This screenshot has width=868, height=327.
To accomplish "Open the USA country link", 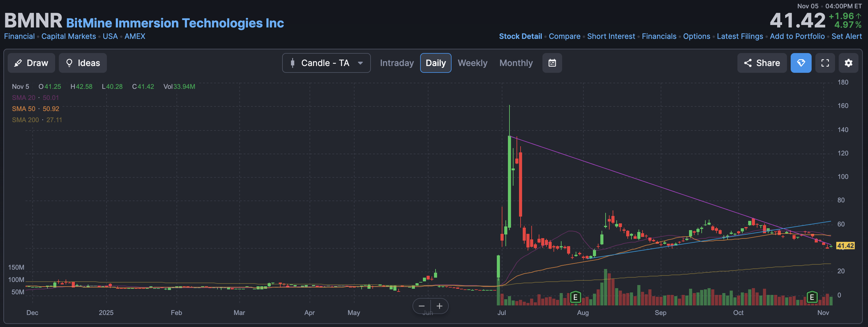I will 110,36.
